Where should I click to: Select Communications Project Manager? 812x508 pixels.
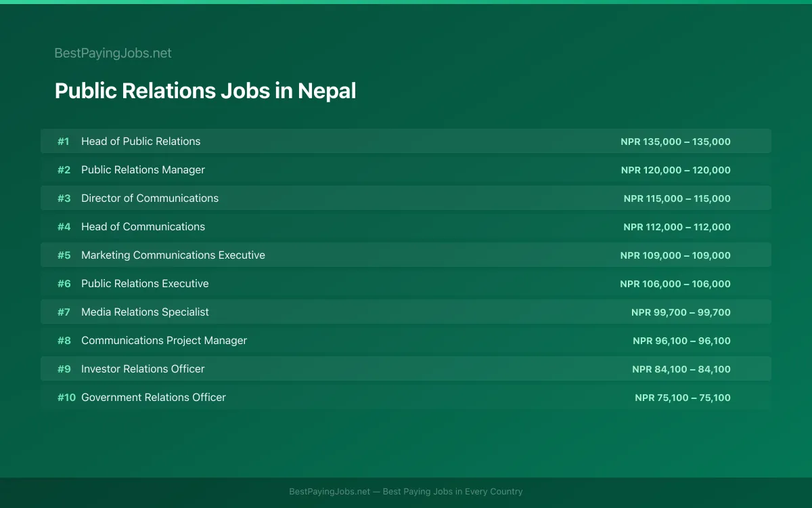point(164,341)
